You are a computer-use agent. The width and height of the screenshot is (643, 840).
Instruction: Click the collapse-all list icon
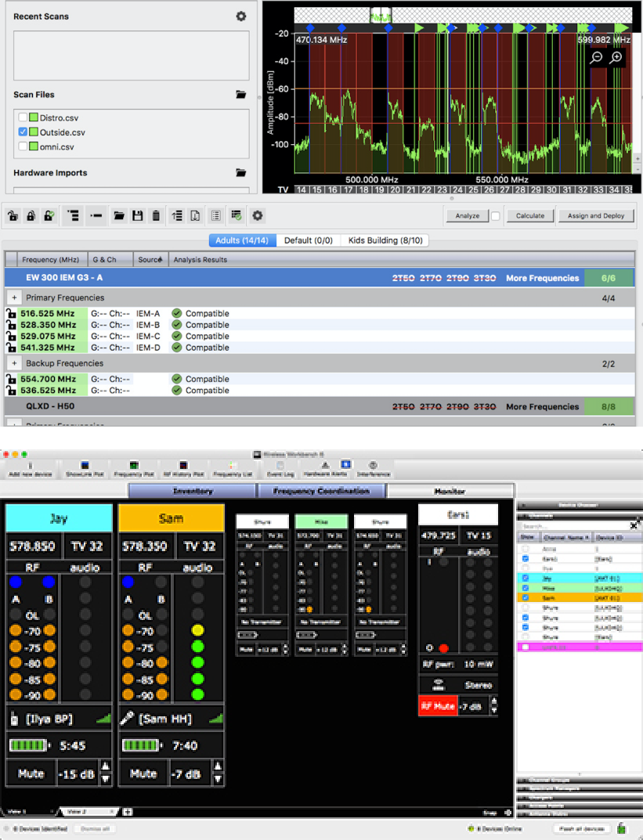(96, 216)
